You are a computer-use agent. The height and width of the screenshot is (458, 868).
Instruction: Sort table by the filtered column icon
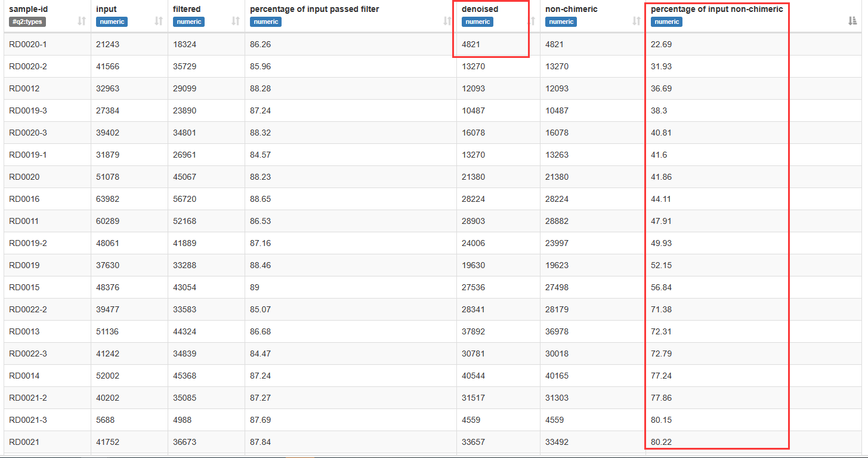tap(236, 21)
